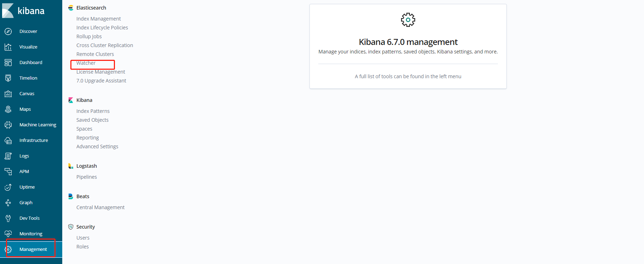
Task: Open Remote Clusters link
Action: [x=95, y=54]
